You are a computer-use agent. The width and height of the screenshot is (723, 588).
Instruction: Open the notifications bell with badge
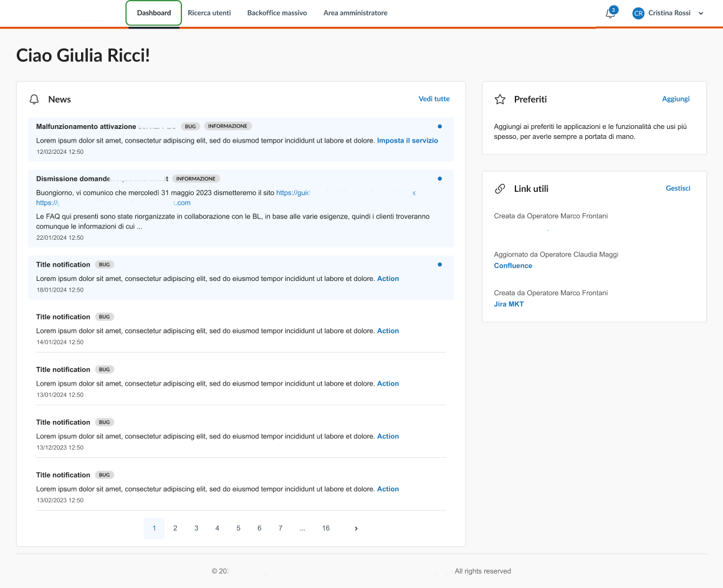click(610, 13)
